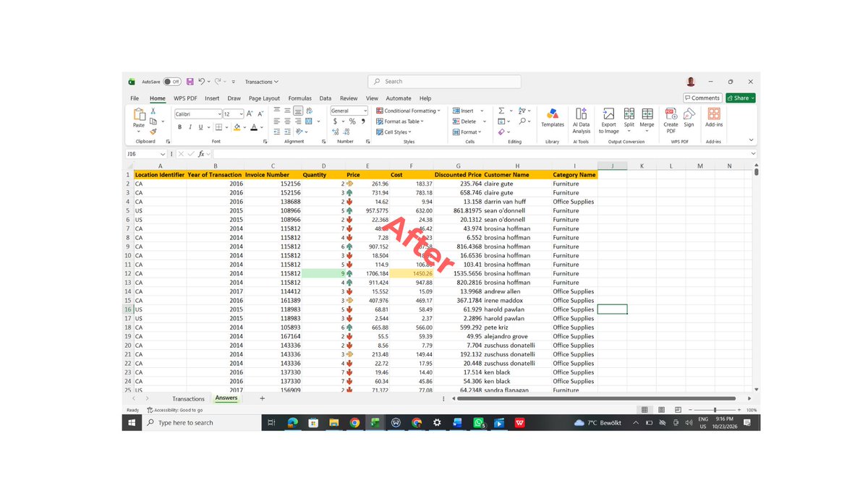868x488 pixels.
Task: Open the Templates library icon
Action: pyautogui.click(x=553, y=118)
